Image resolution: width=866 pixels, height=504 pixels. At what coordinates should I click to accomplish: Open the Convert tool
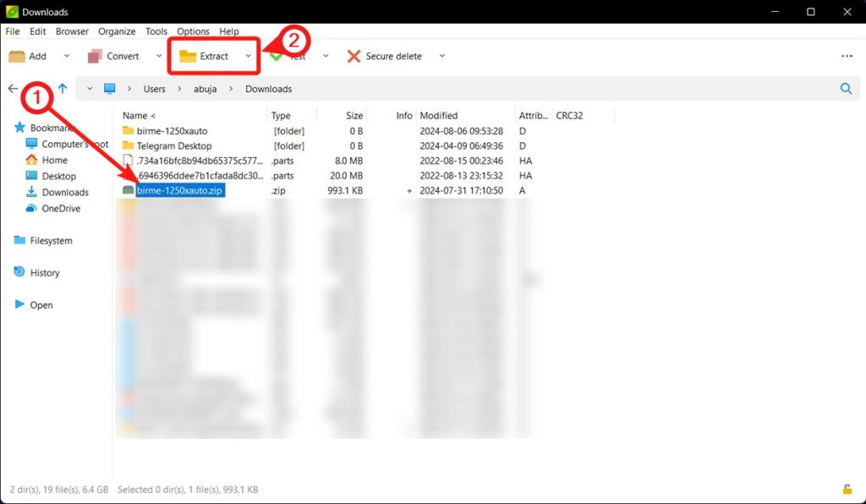[x=114, y=56]
